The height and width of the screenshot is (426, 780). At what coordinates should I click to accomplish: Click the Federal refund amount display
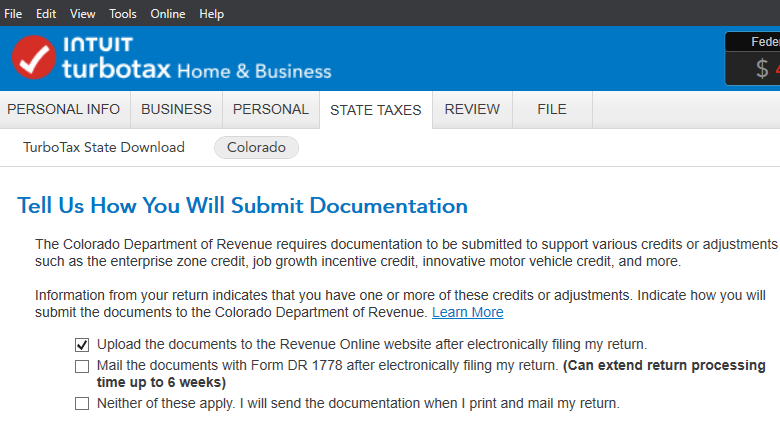(x=753, y=59)
